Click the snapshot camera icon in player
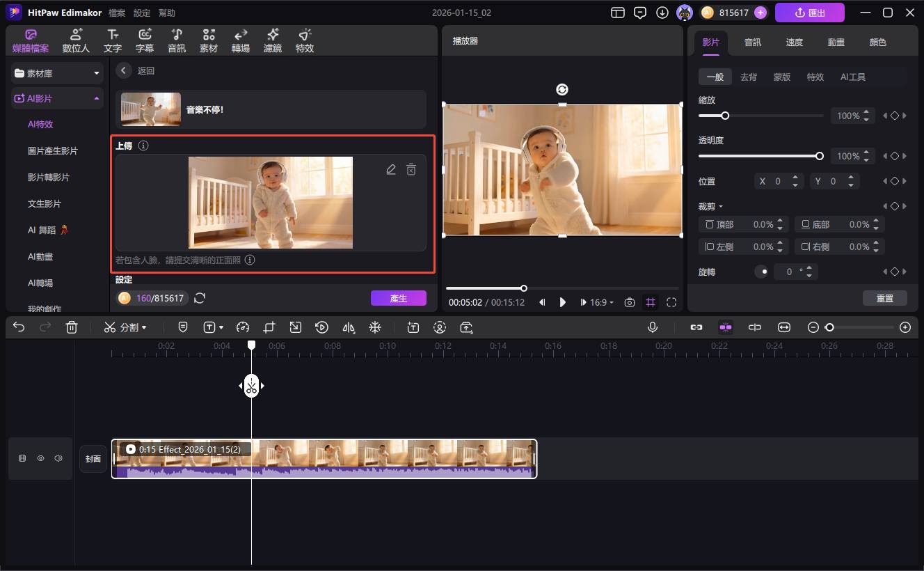924x571 pixels. [x=630, y=302]
